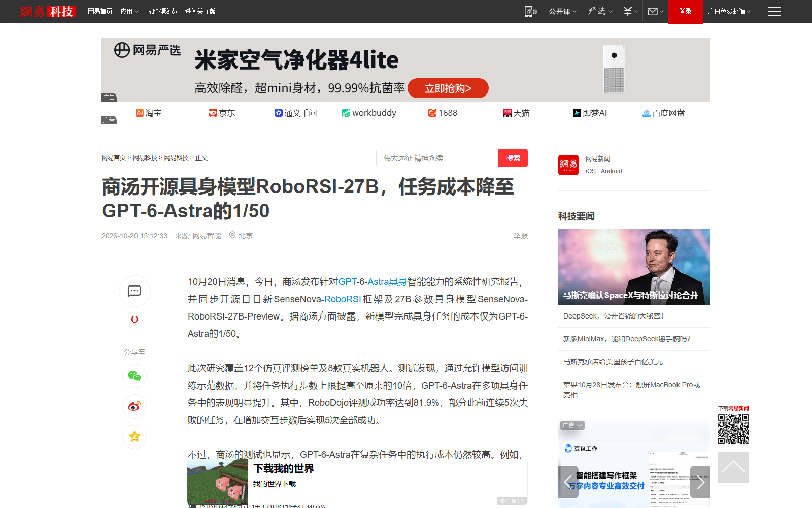The width and height of the screenshot is (812, 508).
Task: Select 进入关怀版 in top bar
Action: (x=200, y=11)
